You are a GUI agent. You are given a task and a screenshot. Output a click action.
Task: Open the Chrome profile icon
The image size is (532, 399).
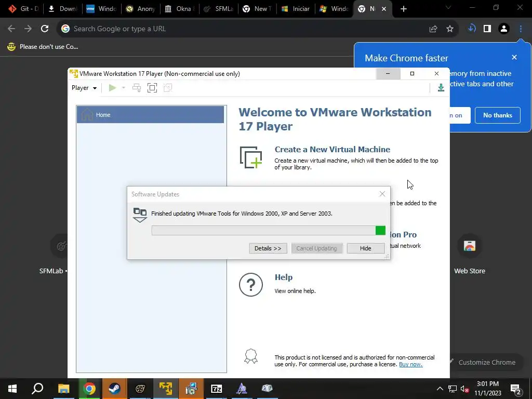[x=504, y=29]
